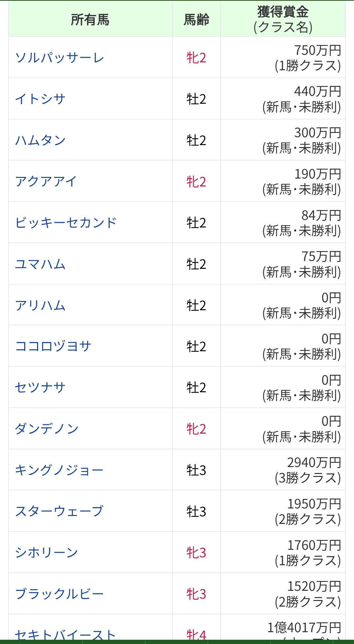Click the 所有馬 column header
The image size is (354, 644).
click(90, 20)
